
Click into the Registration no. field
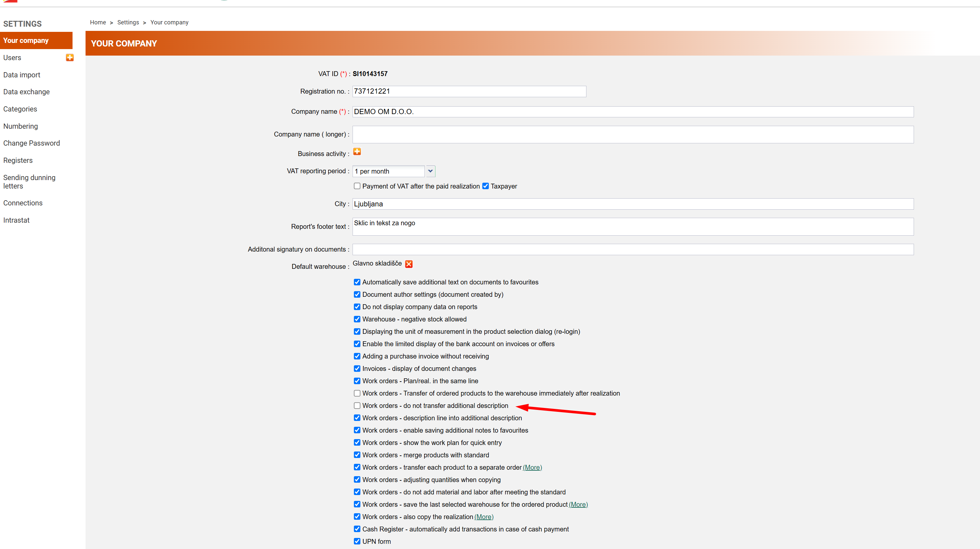tap(469, 91)
